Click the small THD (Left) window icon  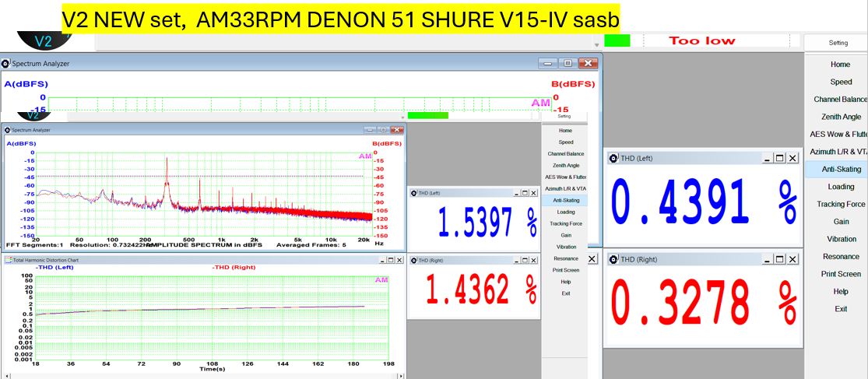(413, 193)
